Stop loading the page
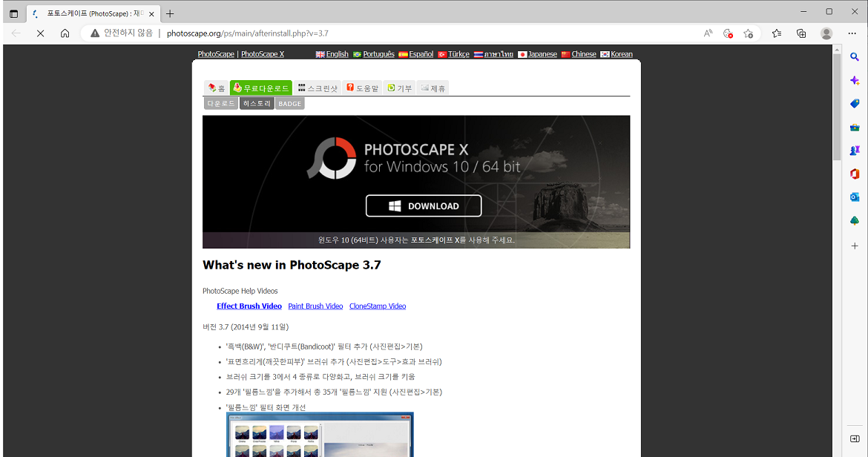This screenshot has width=868, height=457. click(x=40, y=33)
